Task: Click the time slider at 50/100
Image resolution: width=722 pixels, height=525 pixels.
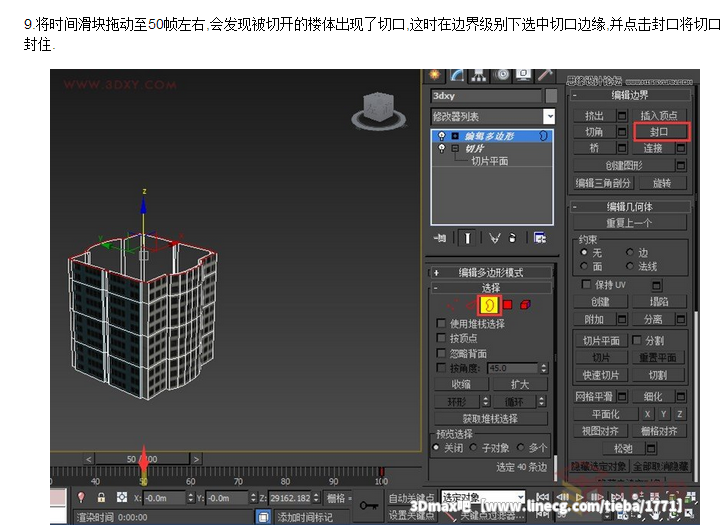Action: click(142, 459)
